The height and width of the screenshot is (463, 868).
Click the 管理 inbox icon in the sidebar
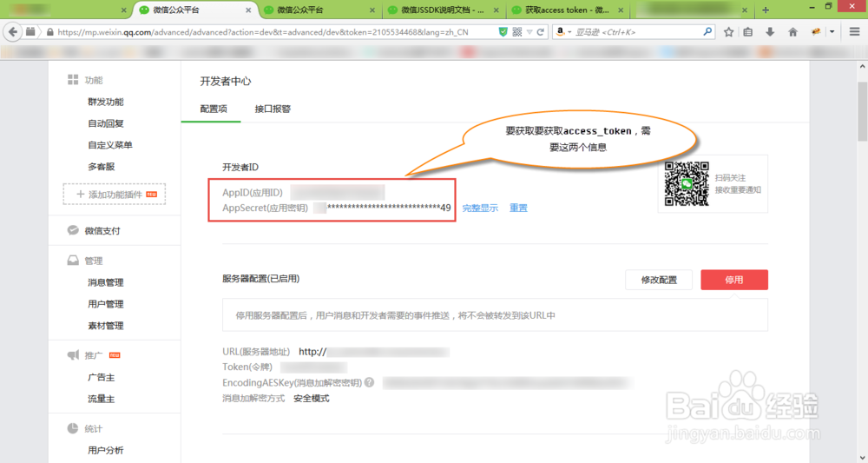(x=73, y=261)
